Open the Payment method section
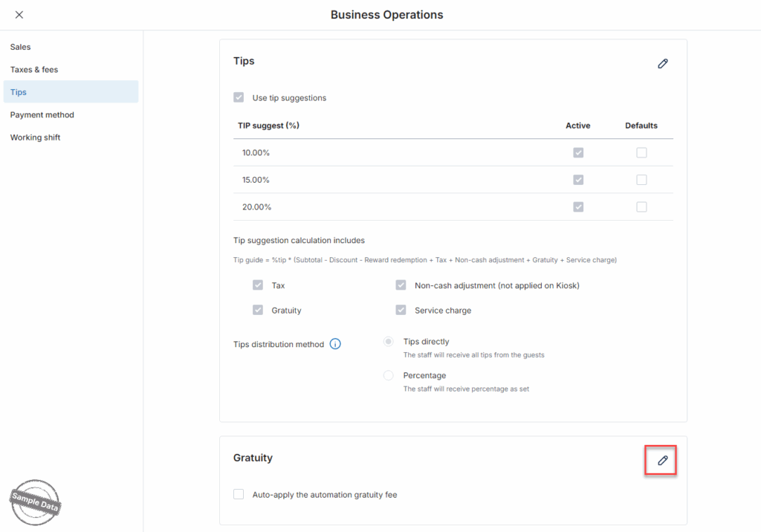This screenshot has height=532, width=761. pos(42,115)
